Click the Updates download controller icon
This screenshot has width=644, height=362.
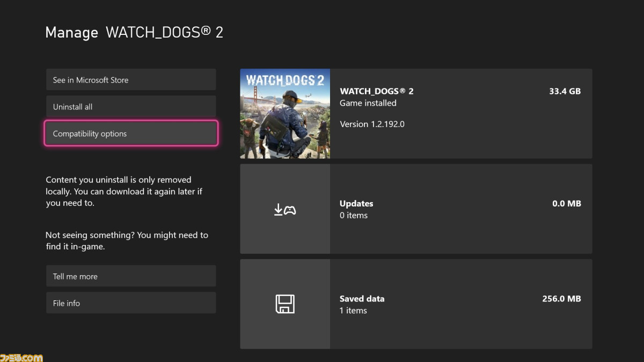point(285,210)
